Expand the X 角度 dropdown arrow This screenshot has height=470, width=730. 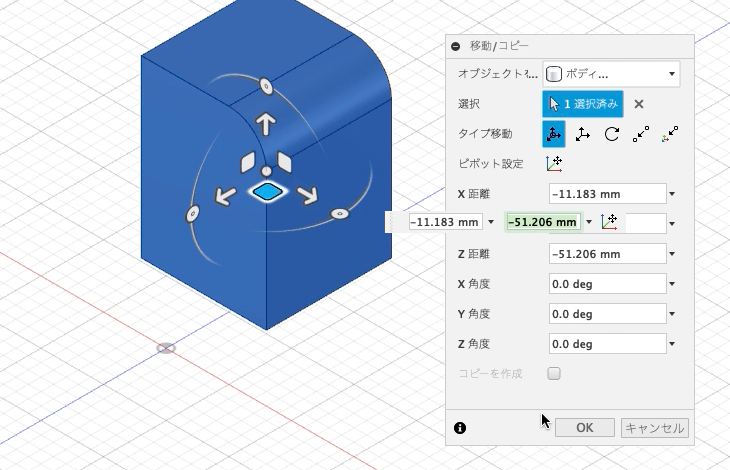click(672, 284)
